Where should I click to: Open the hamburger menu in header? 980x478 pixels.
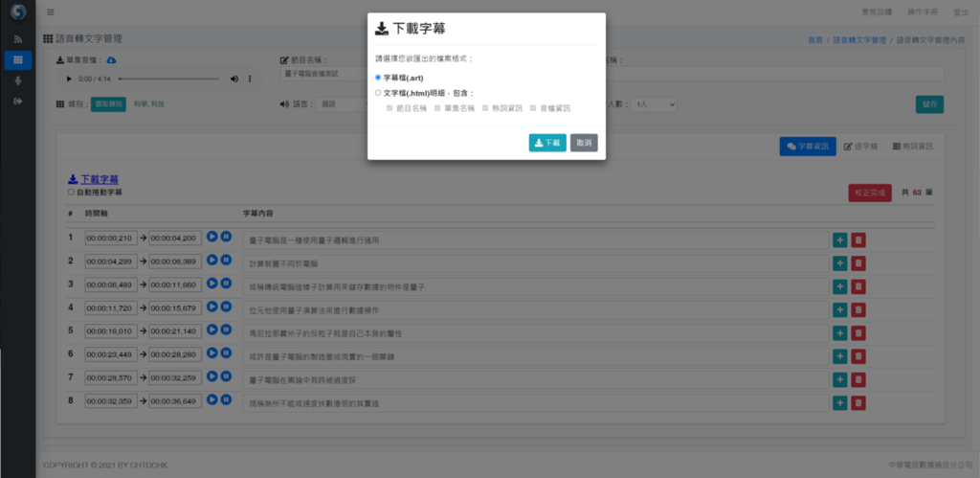[51, 11]
